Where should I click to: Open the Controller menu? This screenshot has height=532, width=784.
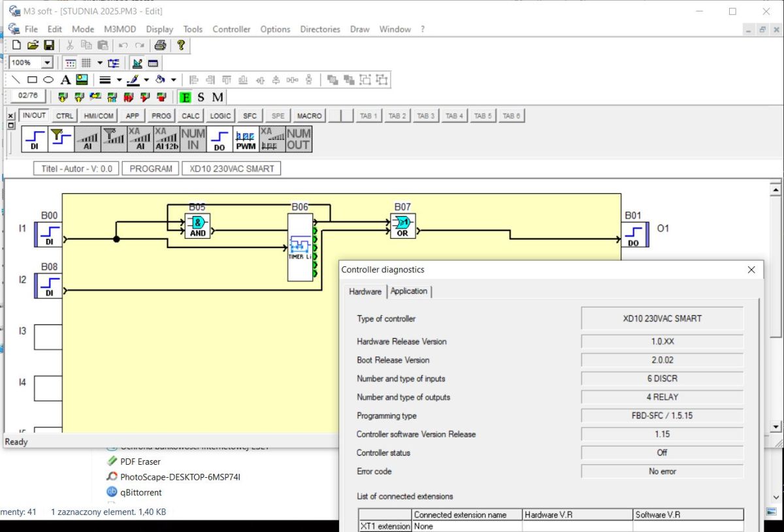[231, 29]
